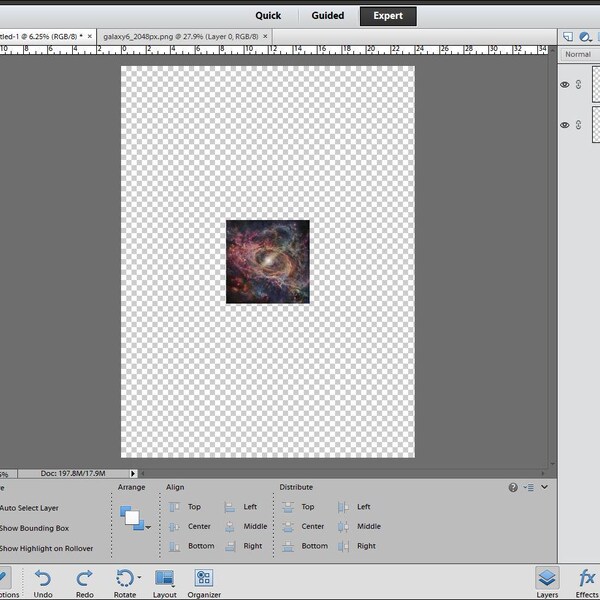Create a new layer icon
Viewport: 600px width, 600px height.
click(x=568, y=37)
